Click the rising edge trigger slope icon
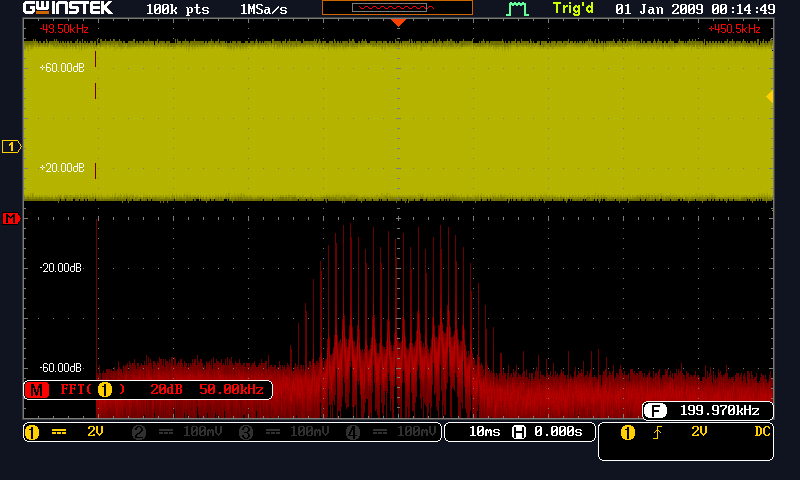The image size is (800, 480). pyautogui.click(x=660, y=432)
